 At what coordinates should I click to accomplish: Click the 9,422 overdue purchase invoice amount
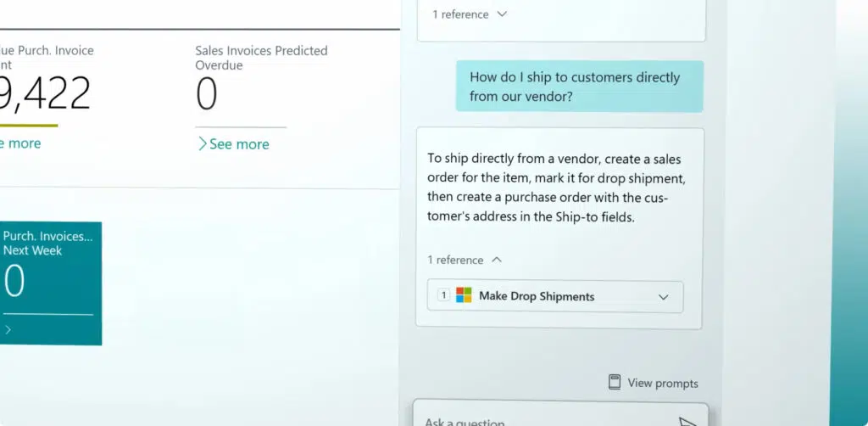tap(45, 93)
